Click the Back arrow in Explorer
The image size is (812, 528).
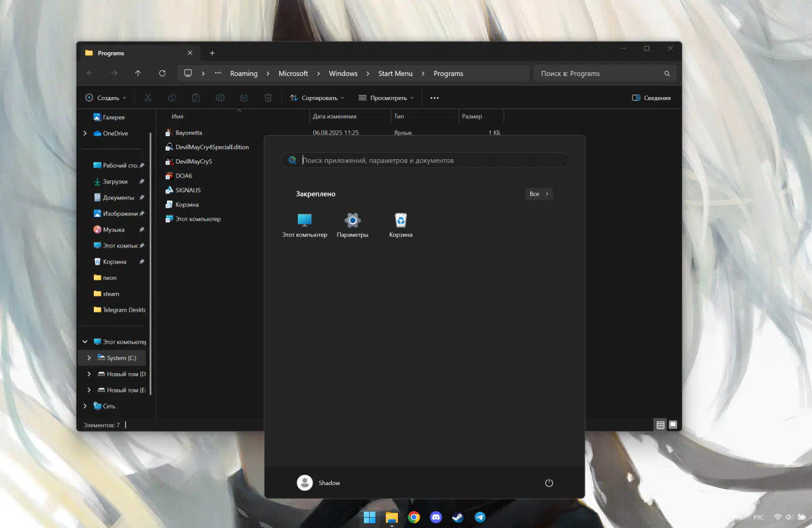tap(90, 73)
